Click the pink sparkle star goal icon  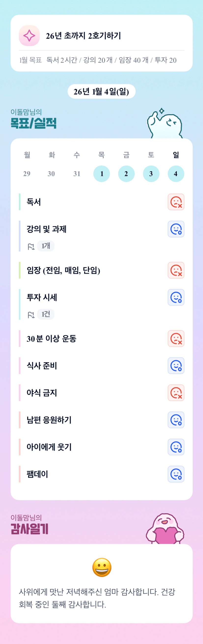click(x=29, y=35)
